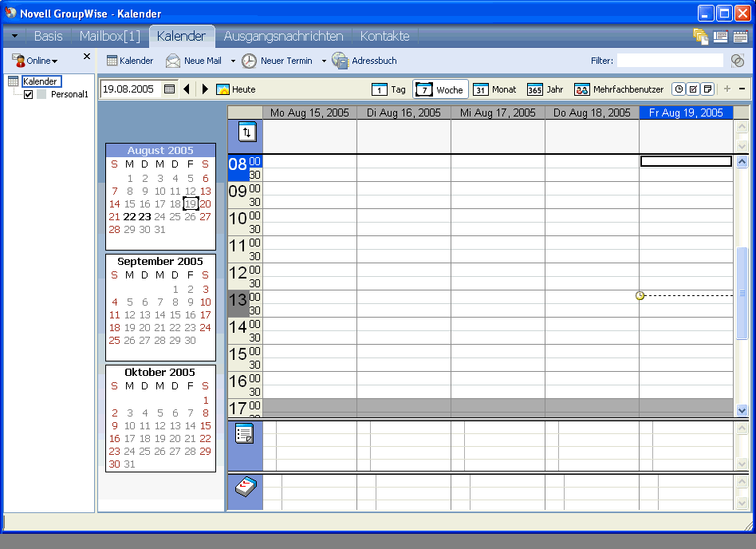Toggle the appointments clock icon display
Screen dimensions: 756x549
point(679,89)
